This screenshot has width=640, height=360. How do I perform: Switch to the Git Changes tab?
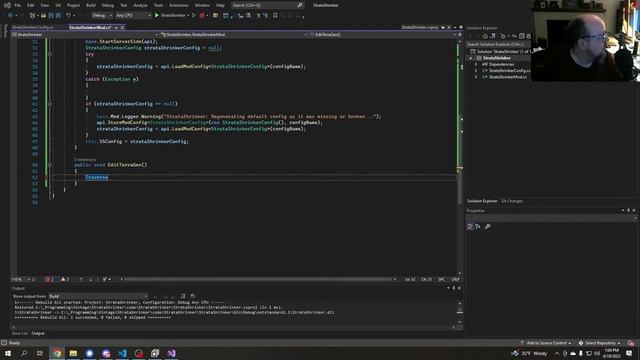point(512,201)
